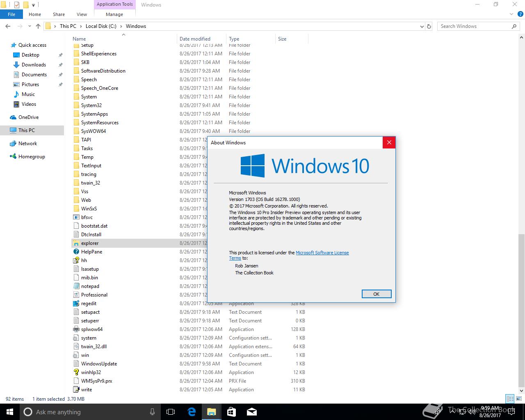Open the Videos library icon
This screenshot has height=420, width=525.
coord(16,104)
